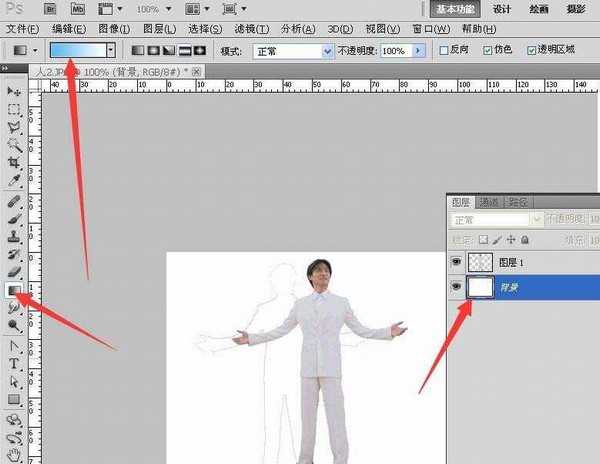Select the Gradient tool in toolbox
The width and height of the screenshot is (600, 464).
click(14, 289)
